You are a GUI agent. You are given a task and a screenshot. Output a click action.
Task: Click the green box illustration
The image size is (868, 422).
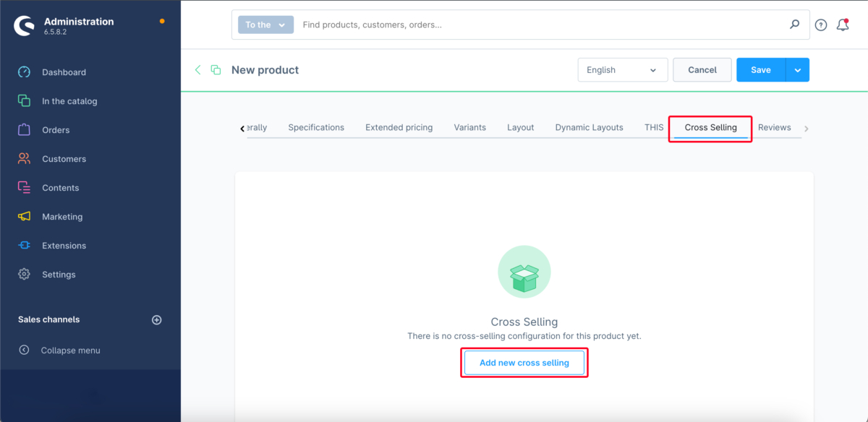click(x=524, y=272)
